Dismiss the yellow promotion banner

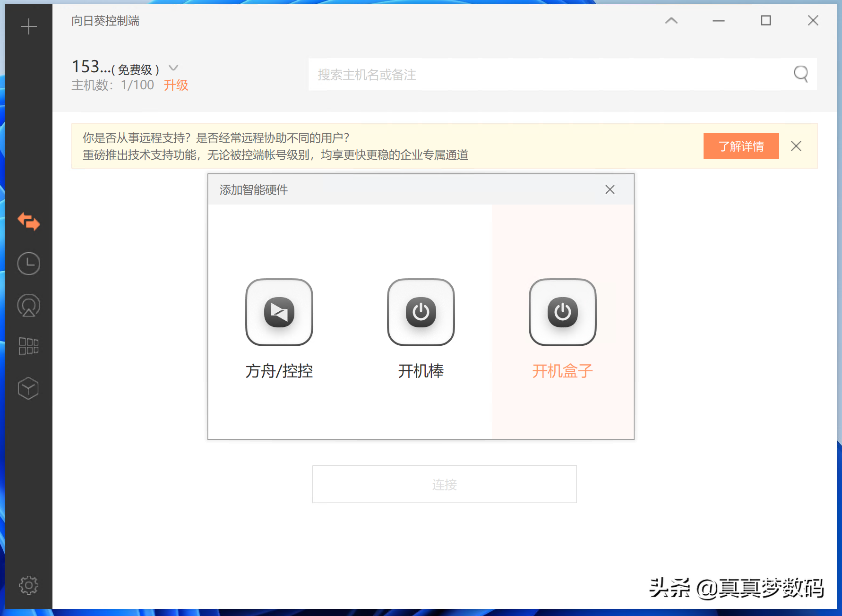pos(796,146)
